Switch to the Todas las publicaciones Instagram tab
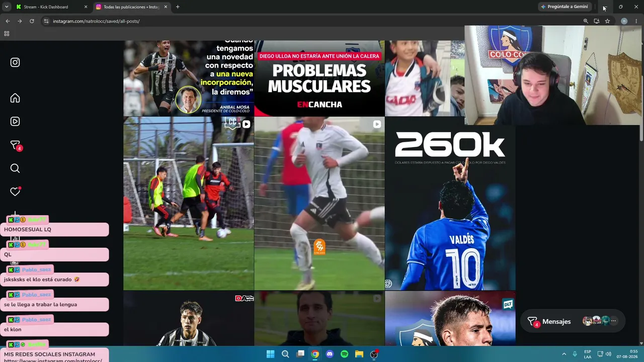Screen dimensions: 644x362 tap(131, 7)
